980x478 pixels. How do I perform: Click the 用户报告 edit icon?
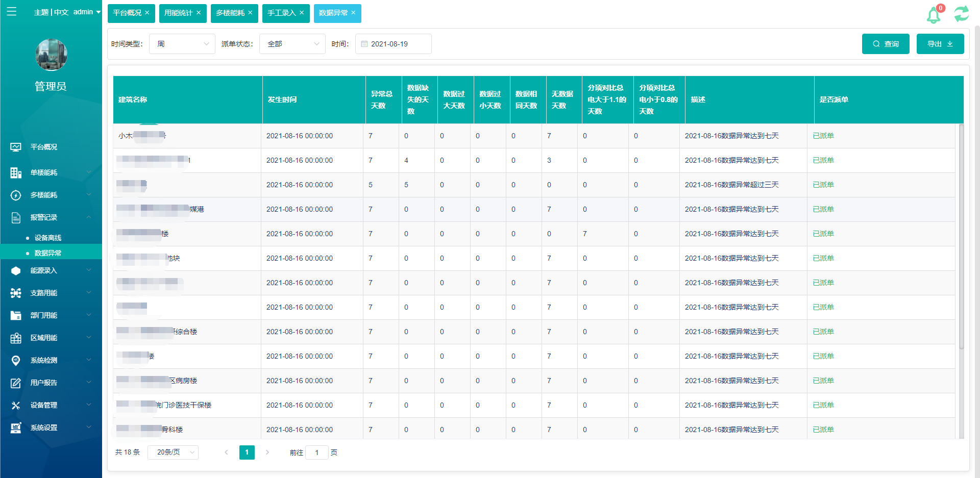[x=16, y=383]
